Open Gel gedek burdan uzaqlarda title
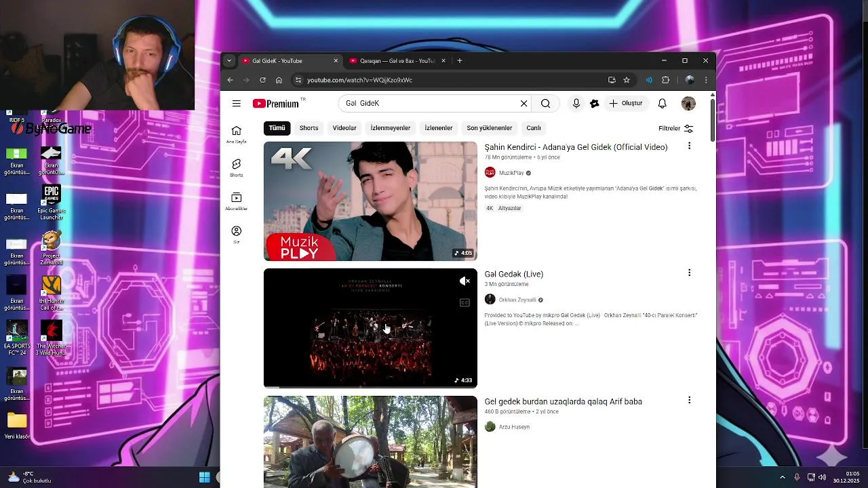The height and width of the screenshot is (488, 868). tap(563, 402)
